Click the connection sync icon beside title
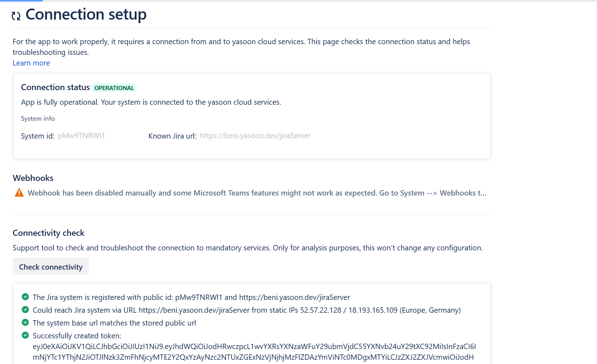 click(x=16, y=16)
